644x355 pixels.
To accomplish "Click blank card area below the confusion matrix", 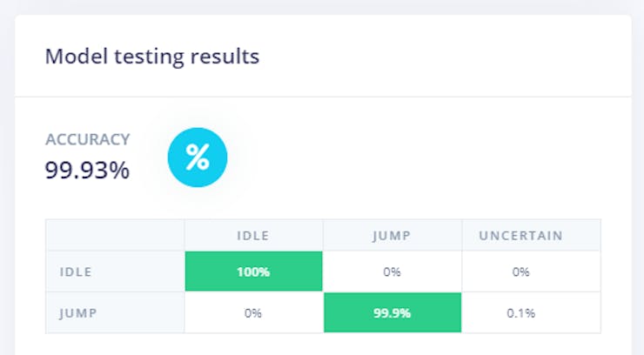I will (322, 345).
